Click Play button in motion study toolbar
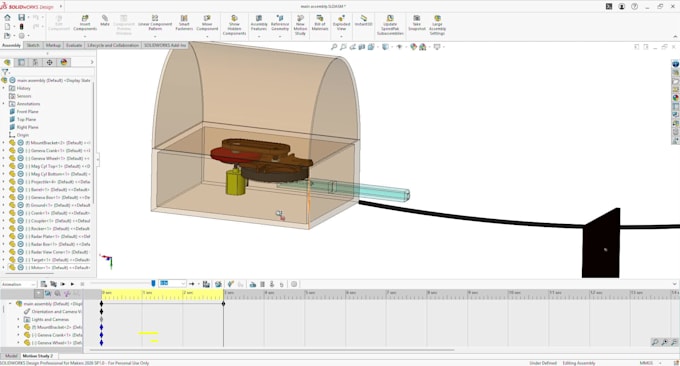The height and width of the screenshot is (366, 680). coord(72,284)
